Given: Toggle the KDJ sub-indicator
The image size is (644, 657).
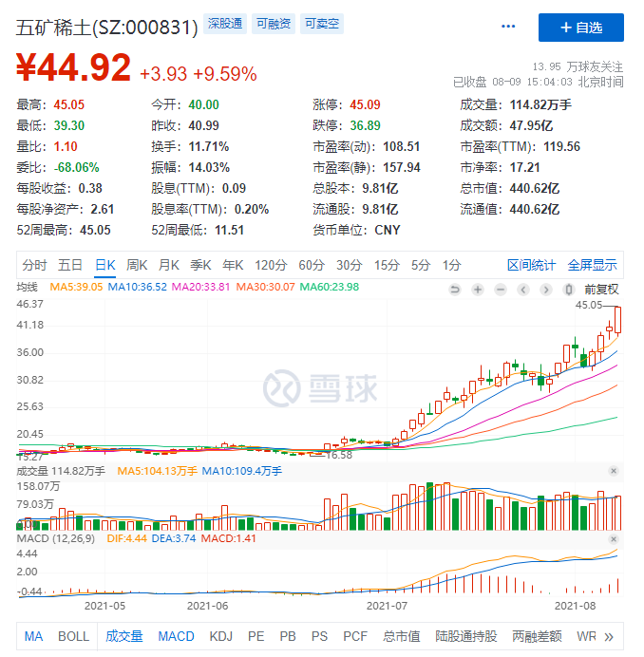Looking at the screenshot, I should pos(221,636).
